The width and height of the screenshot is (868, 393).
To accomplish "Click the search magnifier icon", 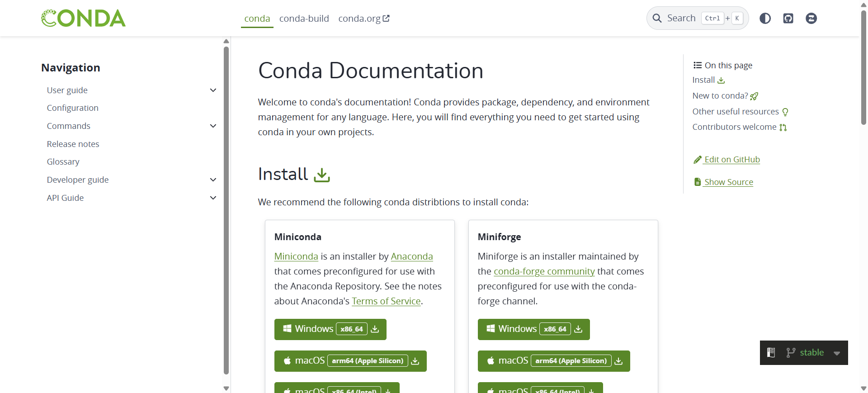I will point(657,18).
